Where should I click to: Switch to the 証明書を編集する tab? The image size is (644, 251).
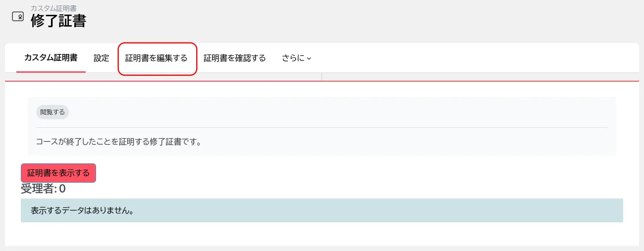[157, 58]
